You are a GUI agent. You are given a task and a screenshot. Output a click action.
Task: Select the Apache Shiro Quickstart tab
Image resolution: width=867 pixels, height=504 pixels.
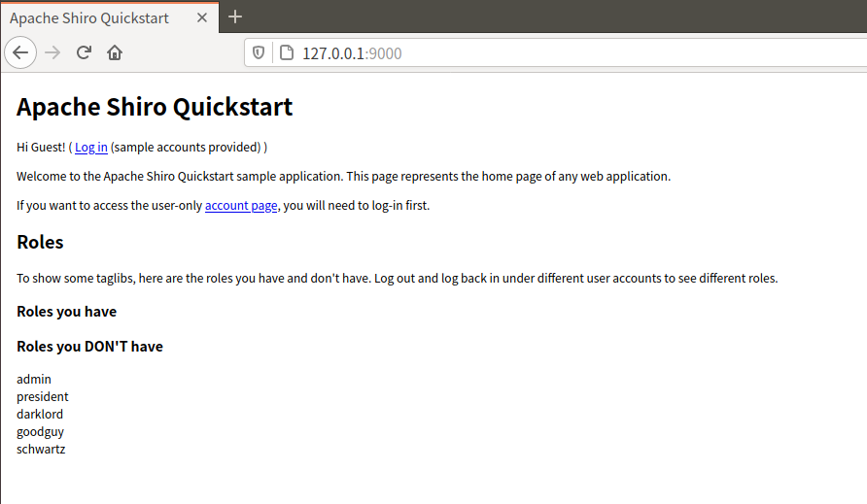click(110, 17)
